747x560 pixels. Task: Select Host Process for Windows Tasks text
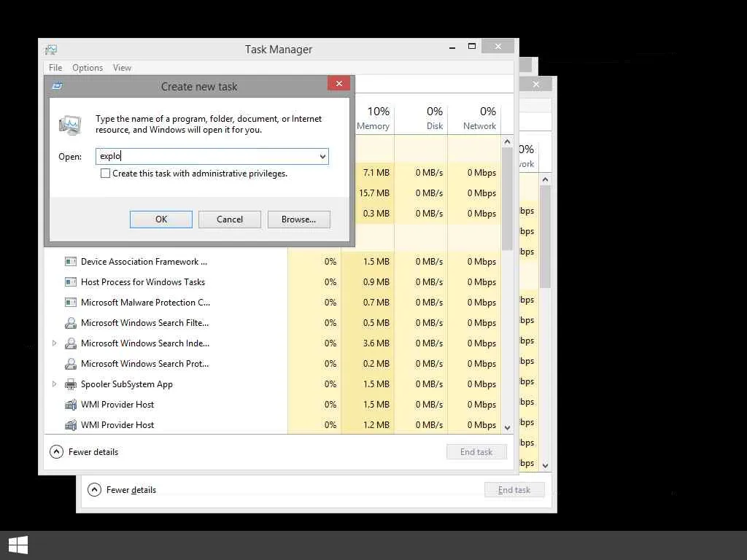pyautogui.click(x=143, y=282)
